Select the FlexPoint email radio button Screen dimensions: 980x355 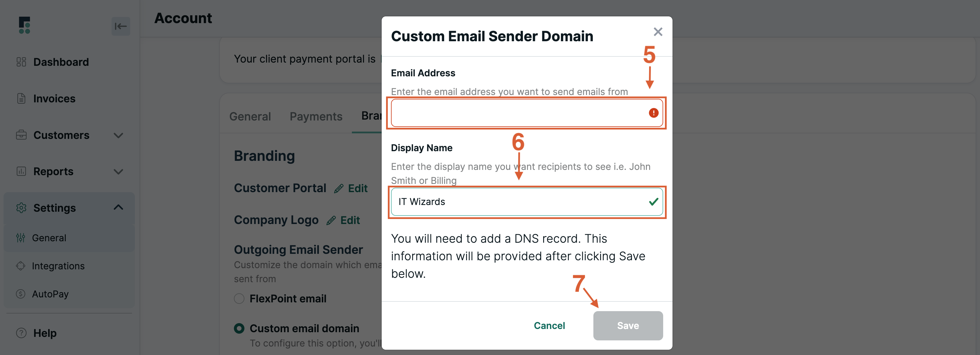(239, 299)
